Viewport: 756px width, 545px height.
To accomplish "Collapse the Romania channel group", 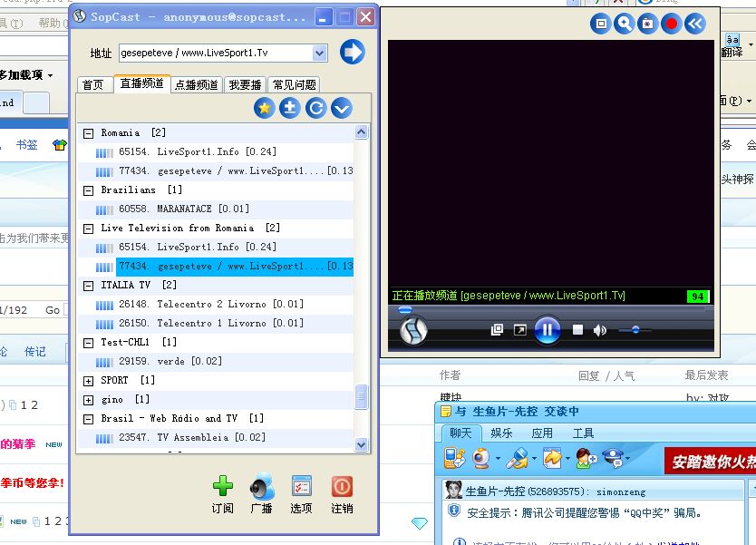I will 88,133.
